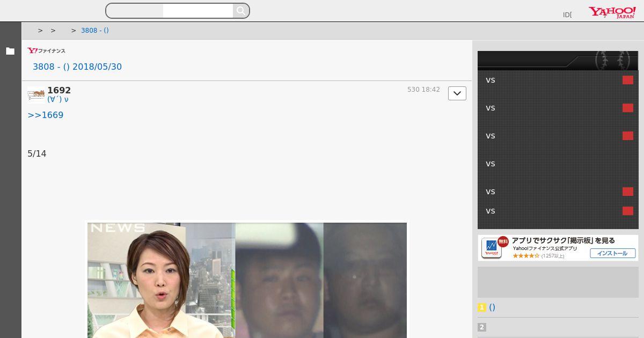Click the search text input field
This screenshot has height=338, width=644.
tap(197, 11)
